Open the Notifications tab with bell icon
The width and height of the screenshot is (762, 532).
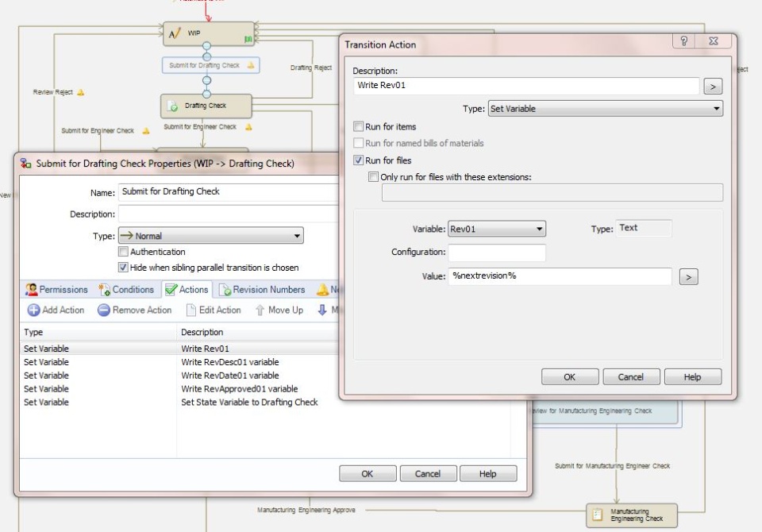[x=326, y=289]
